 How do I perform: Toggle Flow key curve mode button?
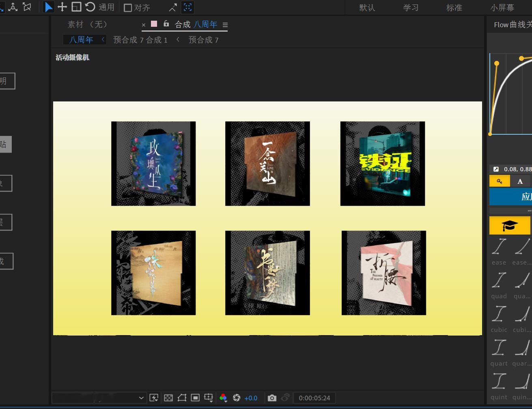tap(500, 181)
